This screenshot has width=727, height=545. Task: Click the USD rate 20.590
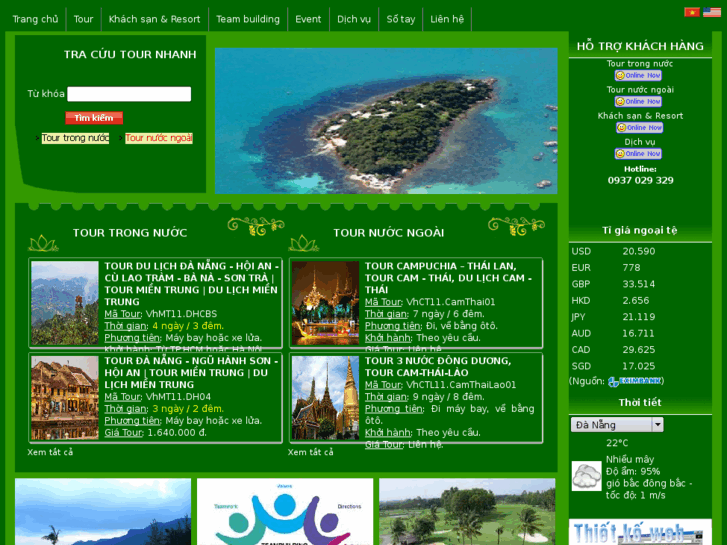[638, 251]
